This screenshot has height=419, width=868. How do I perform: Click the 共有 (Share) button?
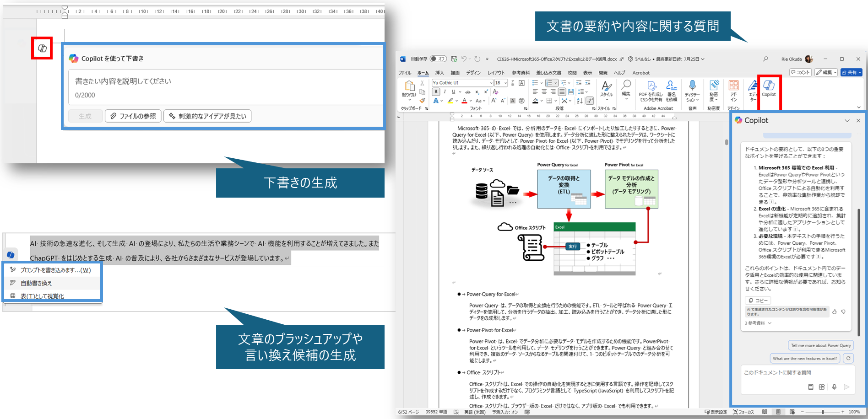tap(852, 72)
